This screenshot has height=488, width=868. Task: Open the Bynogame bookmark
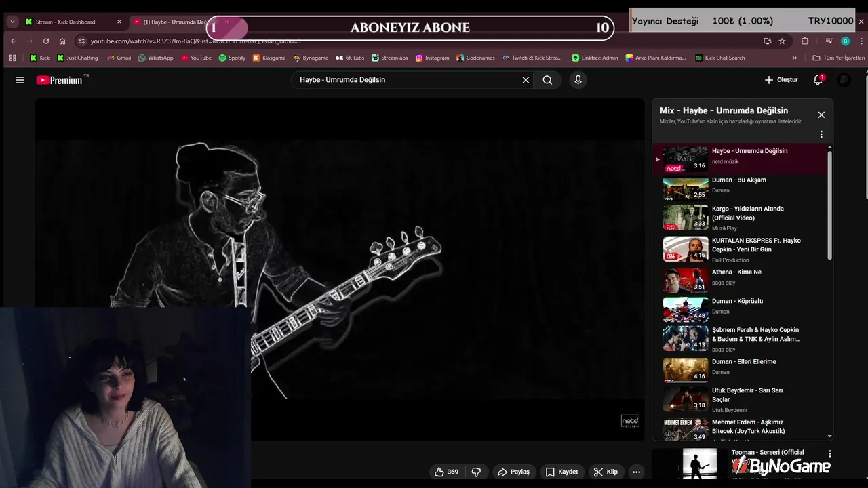[x=311, y=58]
